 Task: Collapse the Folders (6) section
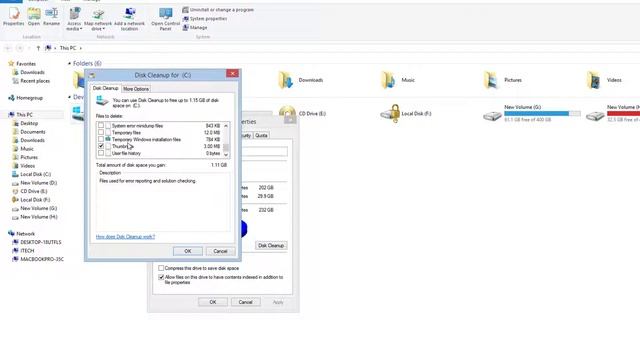(x=69, y=64)
